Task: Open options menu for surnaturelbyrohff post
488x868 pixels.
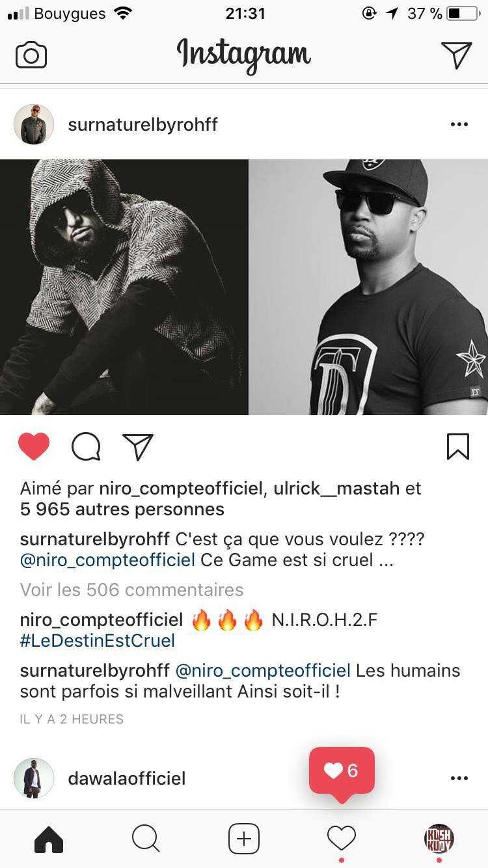Action: 459,124
